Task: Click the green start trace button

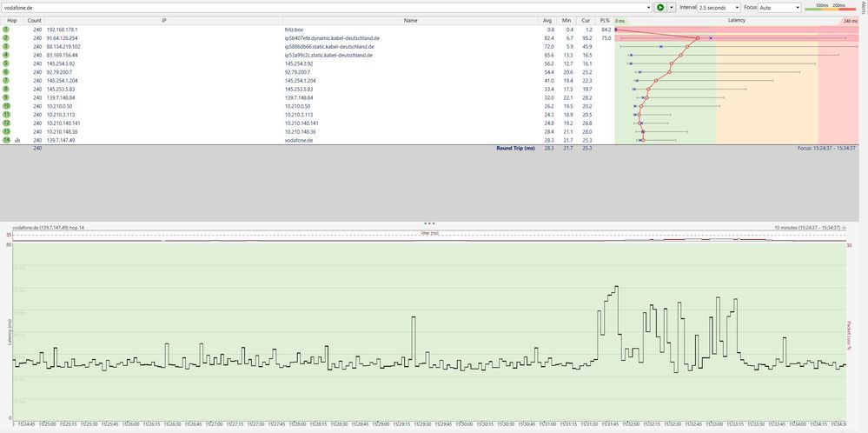Action: [x=660, y=7]
